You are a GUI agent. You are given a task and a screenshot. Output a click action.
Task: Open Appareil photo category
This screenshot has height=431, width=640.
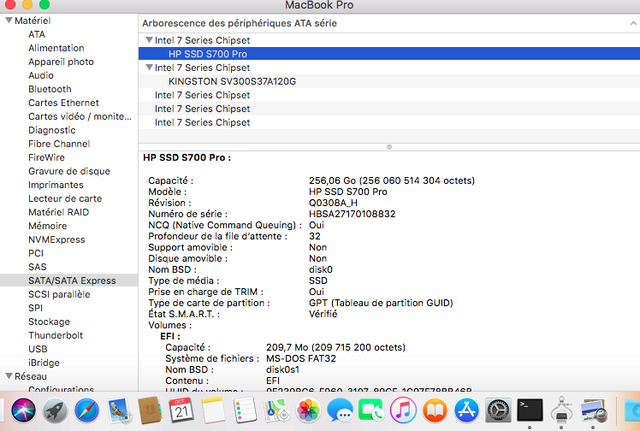coord(61,62)
